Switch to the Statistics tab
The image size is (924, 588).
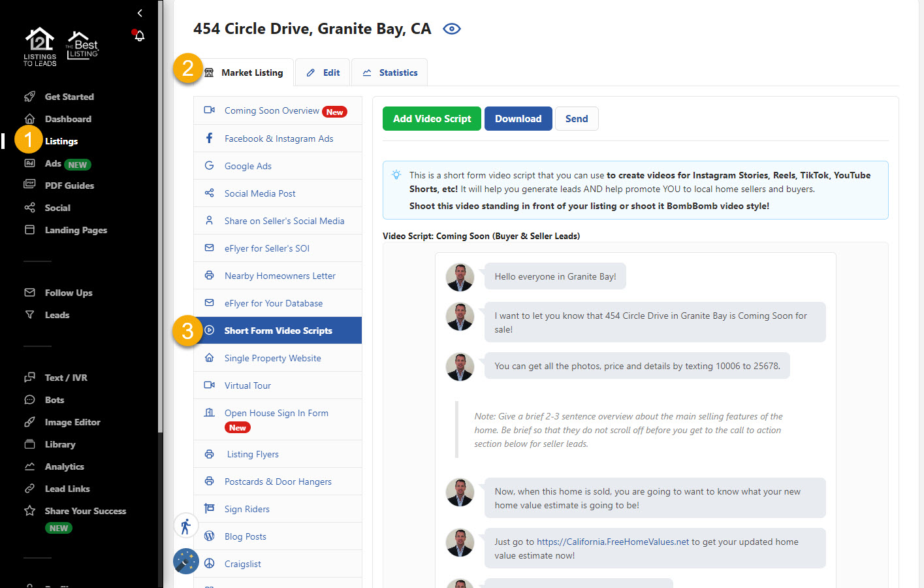390,73
